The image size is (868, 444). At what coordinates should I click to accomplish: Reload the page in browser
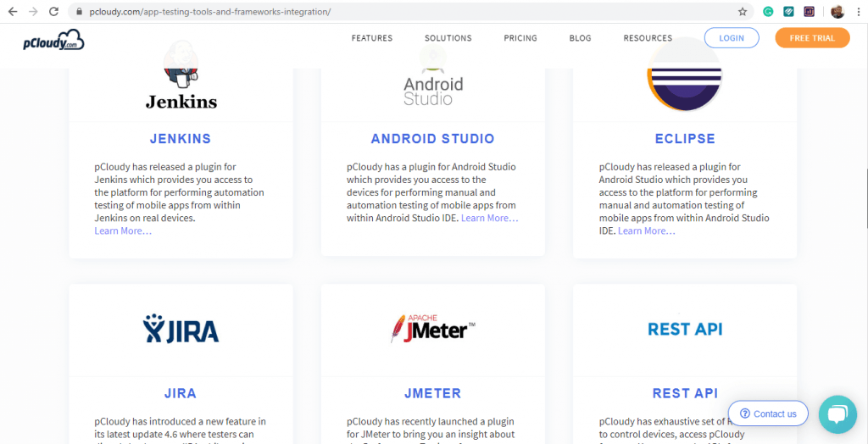[54, 12]
